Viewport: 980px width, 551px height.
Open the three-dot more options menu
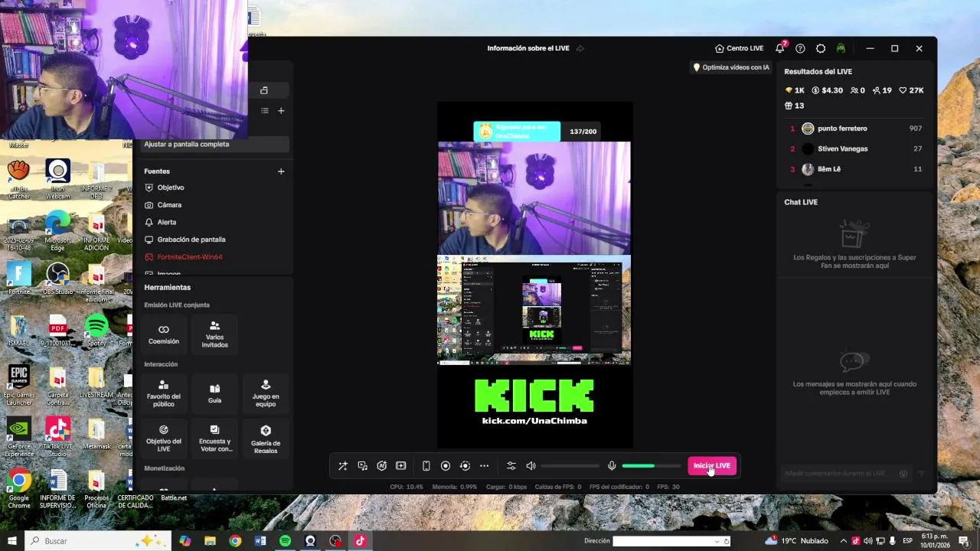(x=484, y=466)
